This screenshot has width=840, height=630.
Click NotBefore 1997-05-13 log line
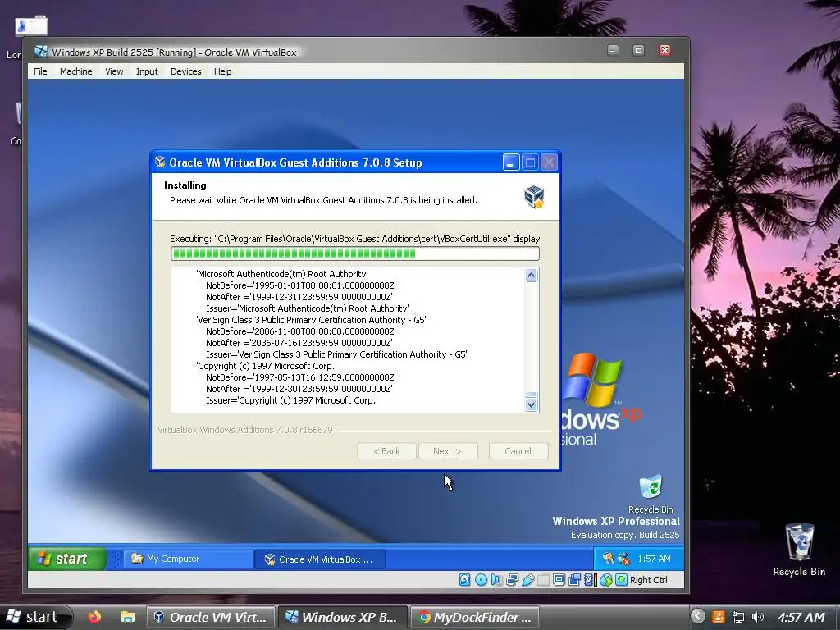pyautogui.click(x=300, y=377)
